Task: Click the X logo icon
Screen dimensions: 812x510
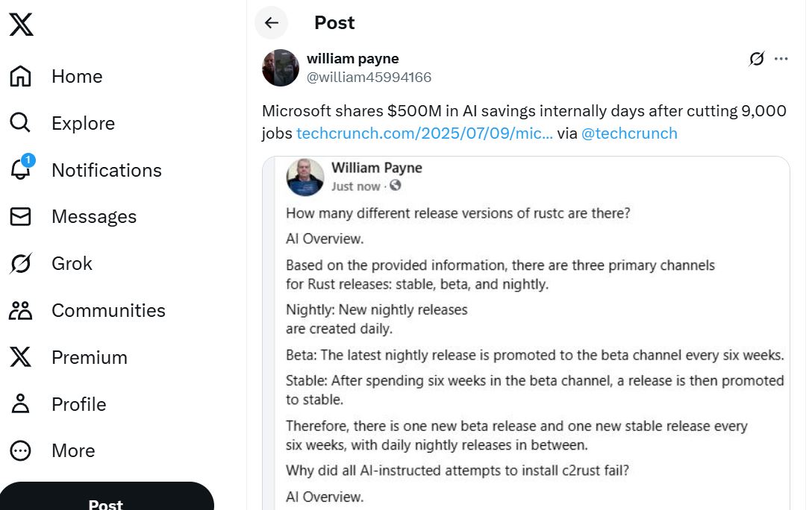Action: coord(21,24)
